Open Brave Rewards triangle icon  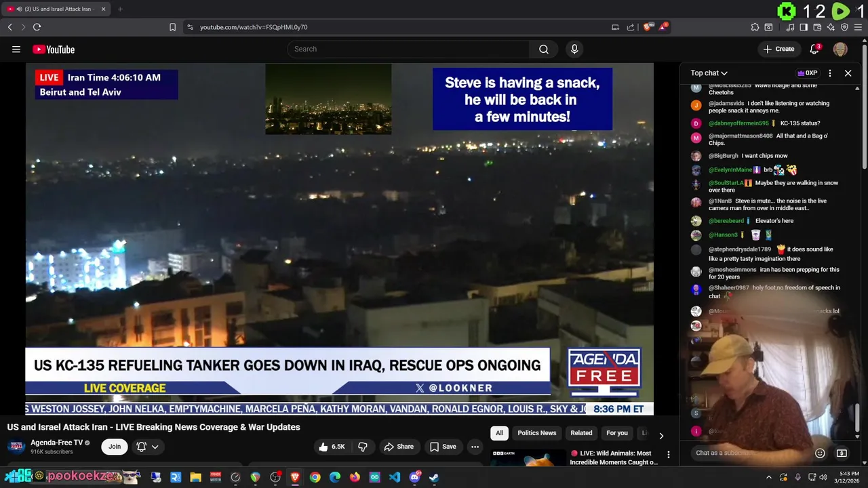663,27
